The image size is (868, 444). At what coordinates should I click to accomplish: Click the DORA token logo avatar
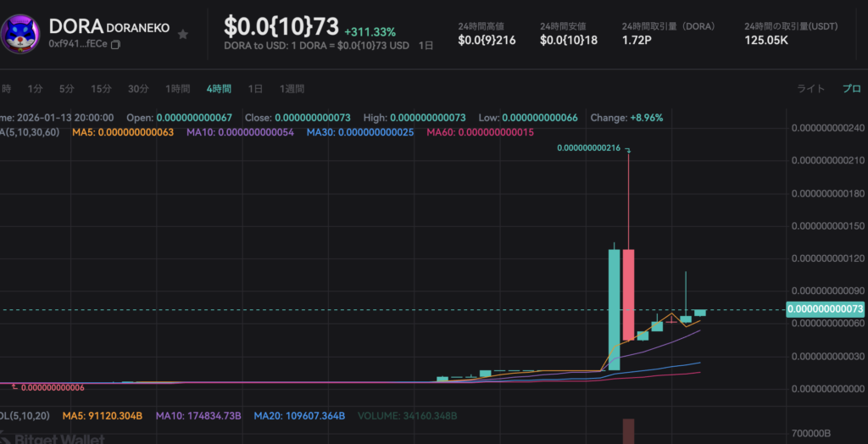tap(22, 32)
